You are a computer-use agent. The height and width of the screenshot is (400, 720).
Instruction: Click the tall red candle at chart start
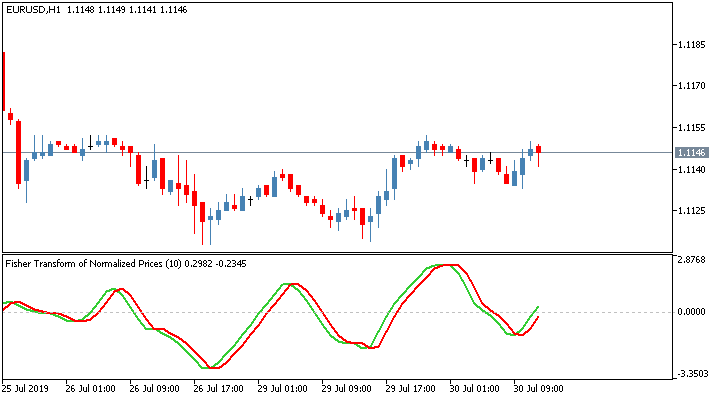[4, 81]
